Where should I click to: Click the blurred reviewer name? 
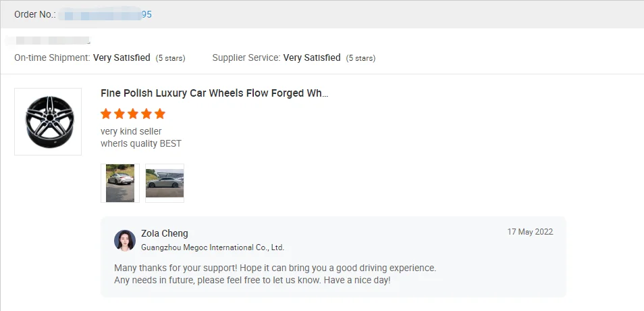[52, 41]
